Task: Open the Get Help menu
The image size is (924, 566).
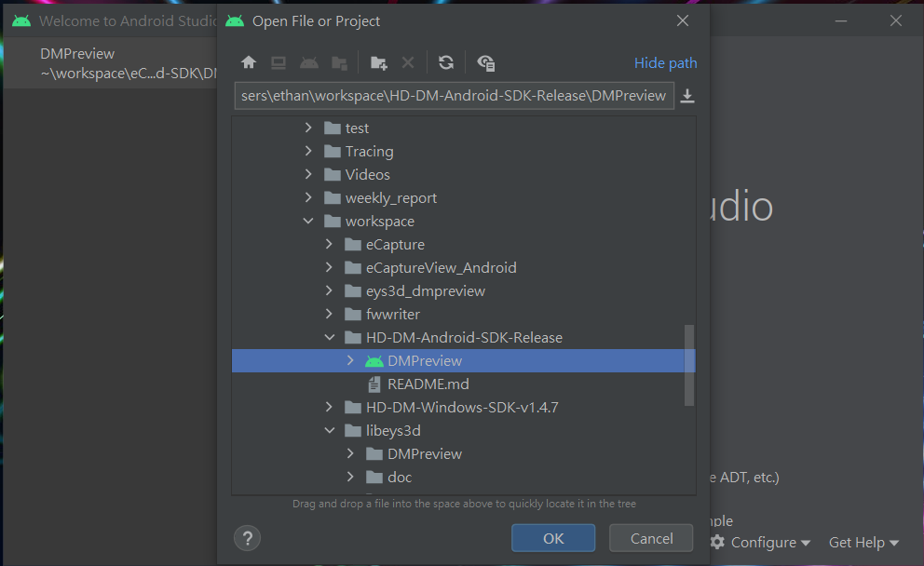Action: [862, 542]
